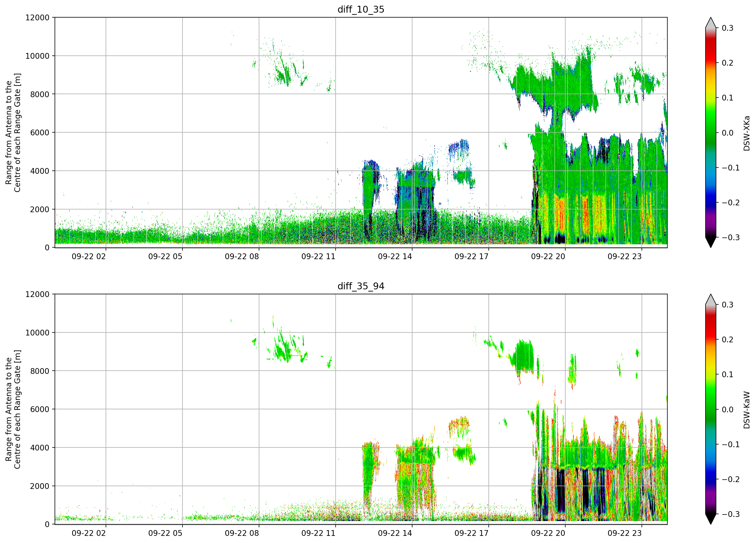Click the 10000 y-tick on diff_35_94 plot
The image size is (756, 543).
pos(37,332)
